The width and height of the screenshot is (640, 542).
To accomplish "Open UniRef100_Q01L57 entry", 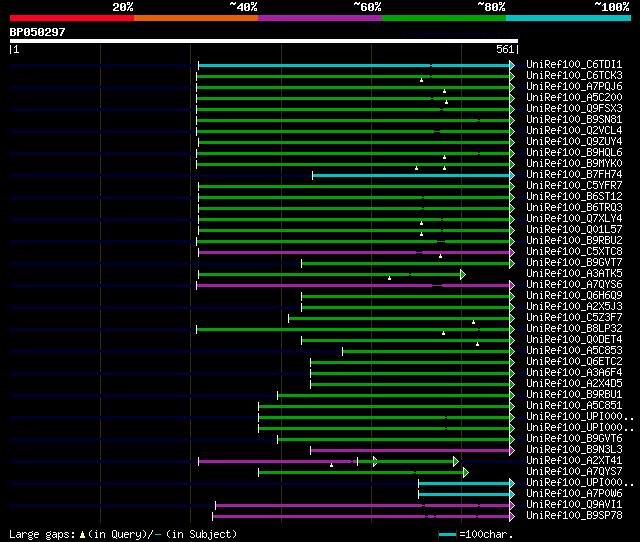I will point(574,230).
